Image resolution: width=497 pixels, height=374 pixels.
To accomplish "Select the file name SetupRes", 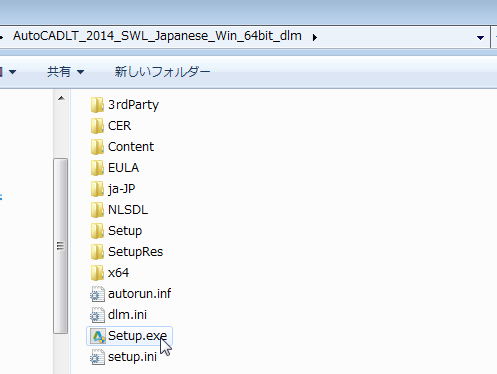I will (x=136, y=252).
